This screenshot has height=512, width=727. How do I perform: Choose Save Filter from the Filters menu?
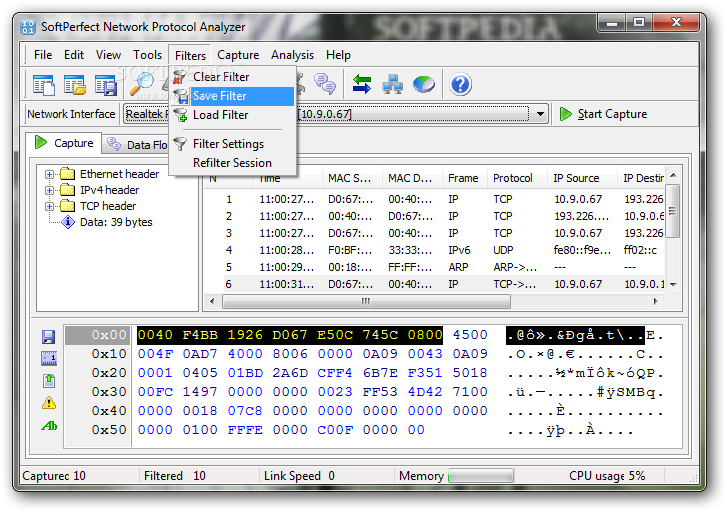click(x=233, y=96)
